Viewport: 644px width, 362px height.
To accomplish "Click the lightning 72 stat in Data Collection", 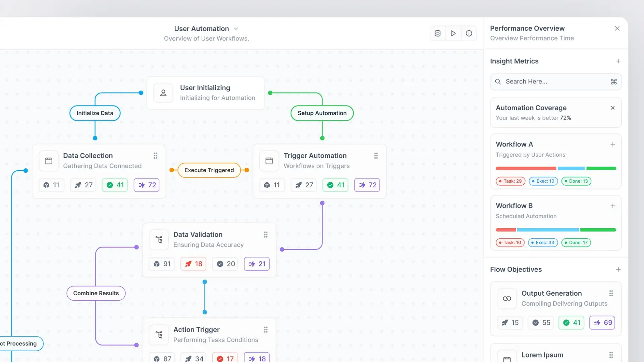I will [147, 185].
